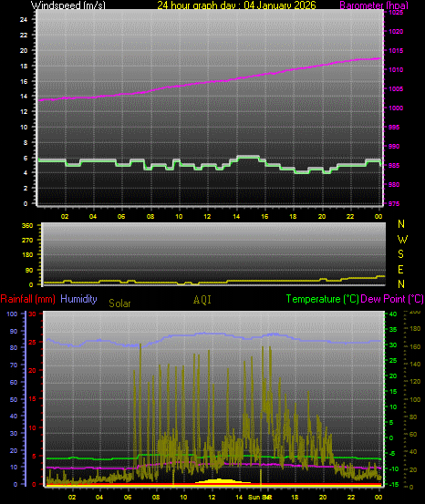Click the 360 wind direction axis value
Image resolution: width=425 pixels, height=504 pixels.
[x=27, y=226]
